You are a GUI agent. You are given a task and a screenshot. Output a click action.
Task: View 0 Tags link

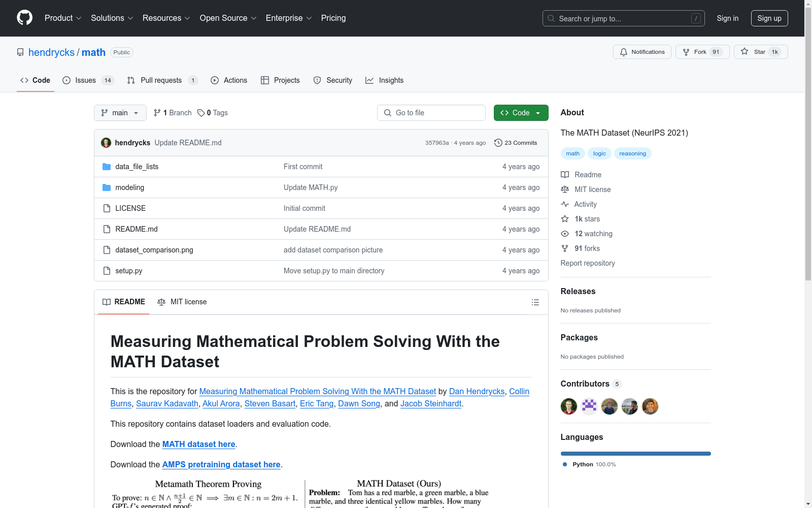[x=213, y=113]
